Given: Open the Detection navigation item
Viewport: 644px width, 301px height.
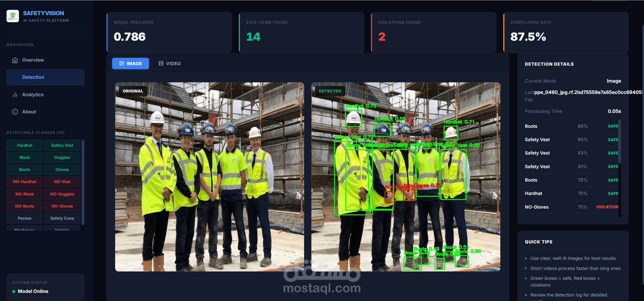Looking at the screenshot, I should 45,77.
